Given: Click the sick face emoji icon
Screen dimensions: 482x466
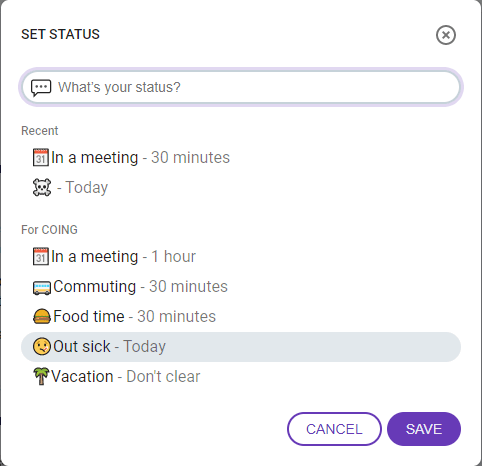Looking at the screenshot, I should 42,347.
